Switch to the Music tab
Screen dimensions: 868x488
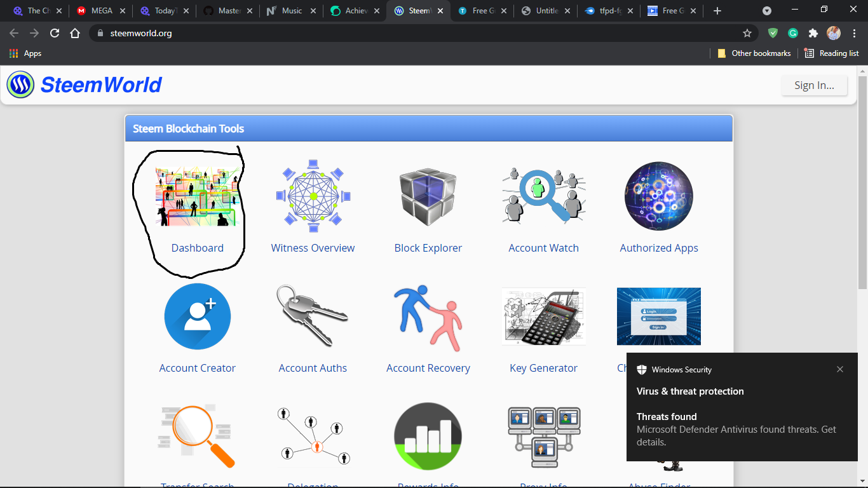click(x=291, y=11)
